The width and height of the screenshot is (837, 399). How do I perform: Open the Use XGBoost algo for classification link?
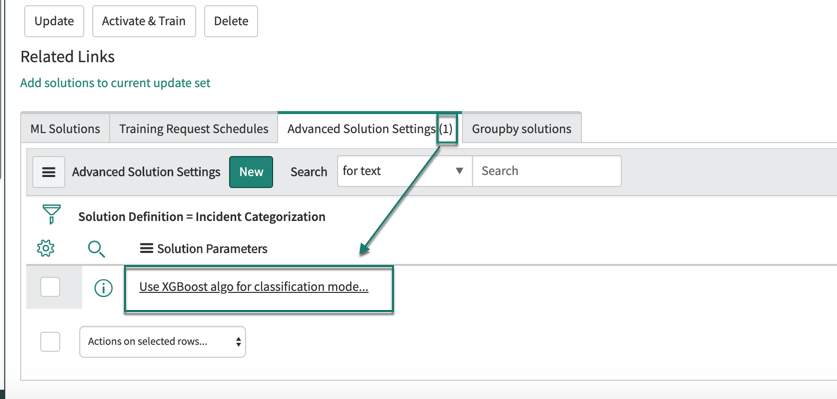[x=254, y=287]
